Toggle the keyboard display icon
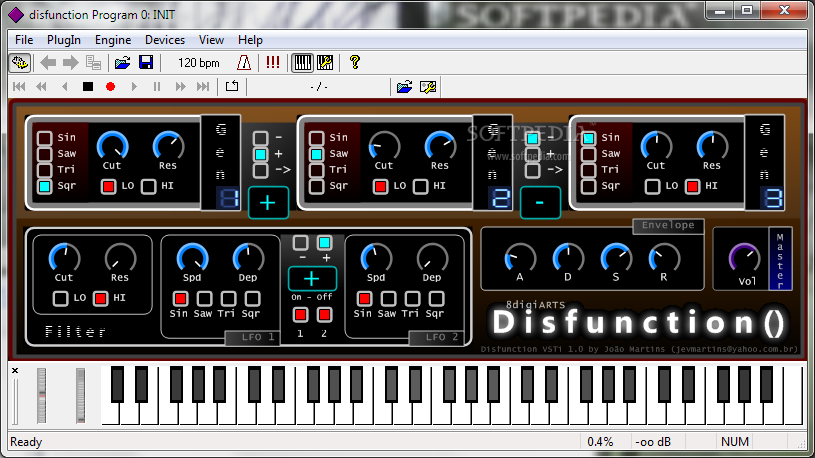 pos(303,63)
